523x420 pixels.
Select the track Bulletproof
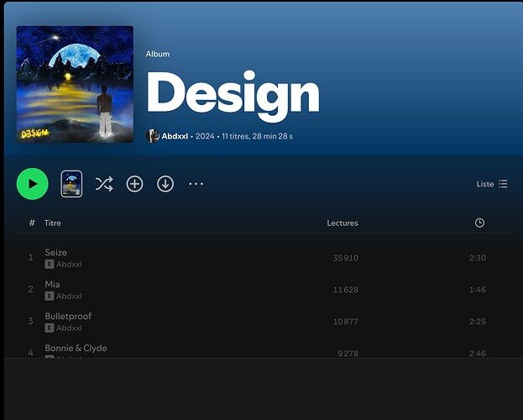point(68,316)
